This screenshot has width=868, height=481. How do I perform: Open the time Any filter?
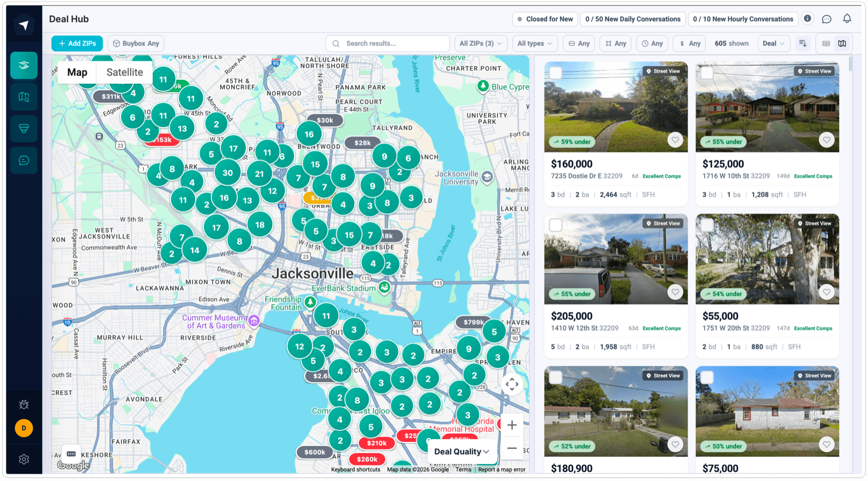(x=652, y=43)
